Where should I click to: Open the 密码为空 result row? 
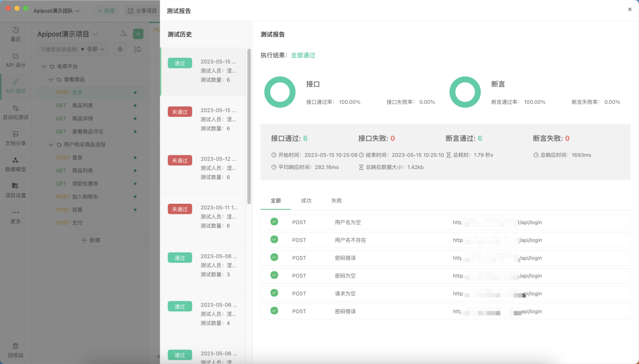pos(445,276)
